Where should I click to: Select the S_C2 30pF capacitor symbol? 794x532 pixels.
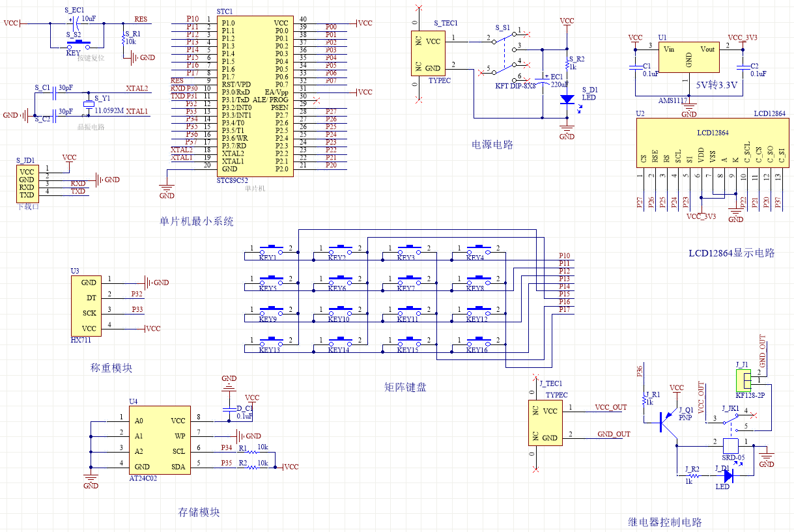tap(54, 115)
